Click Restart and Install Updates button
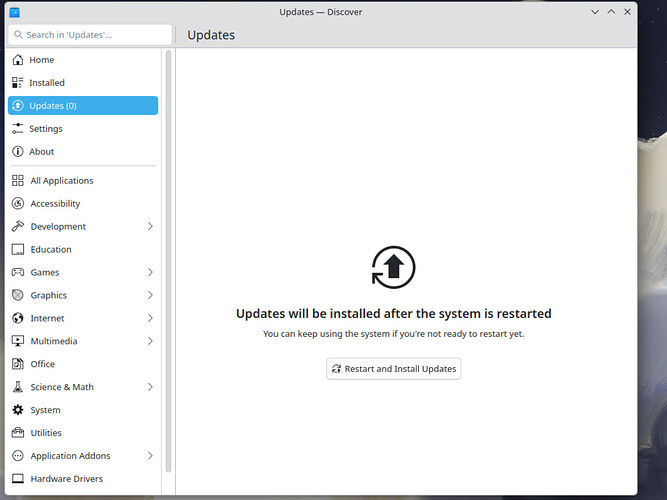The height and width of the screenshot is (500, 667). 393,369
